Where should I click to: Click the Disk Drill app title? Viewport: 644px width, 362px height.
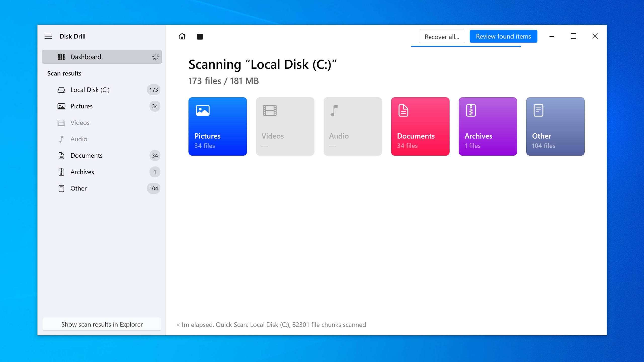(x=72, y=36)
